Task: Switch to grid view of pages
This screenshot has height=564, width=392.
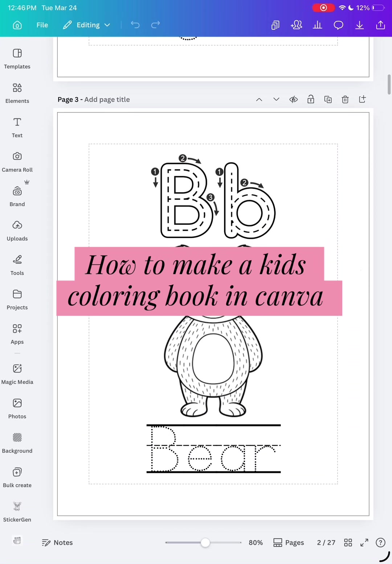Action: [x=348, y=543]
